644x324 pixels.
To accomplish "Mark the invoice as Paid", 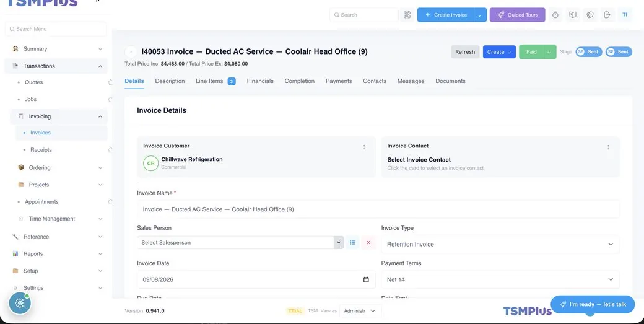I will click(531, 52).
